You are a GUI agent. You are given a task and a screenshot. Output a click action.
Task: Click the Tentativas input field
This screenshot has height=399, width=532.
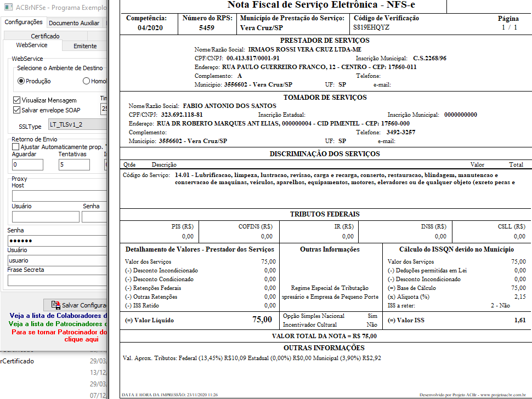[74, 165]
